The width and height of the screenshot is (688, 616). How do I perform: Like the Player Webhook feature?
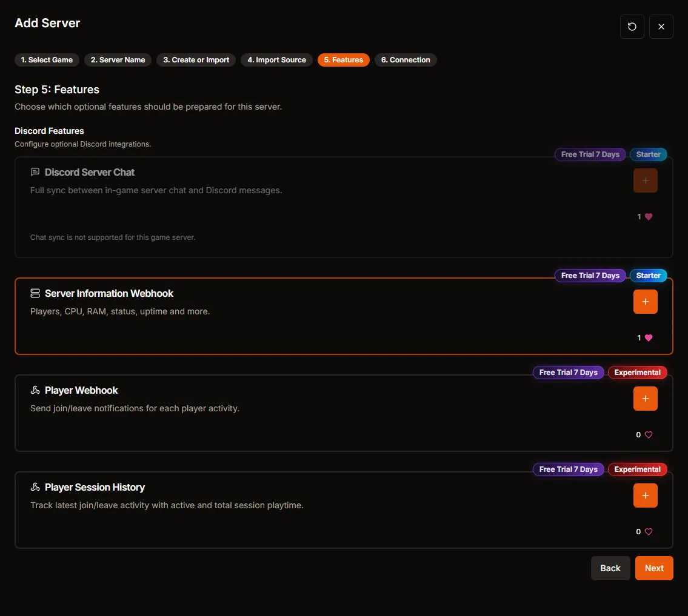[649, 435]
